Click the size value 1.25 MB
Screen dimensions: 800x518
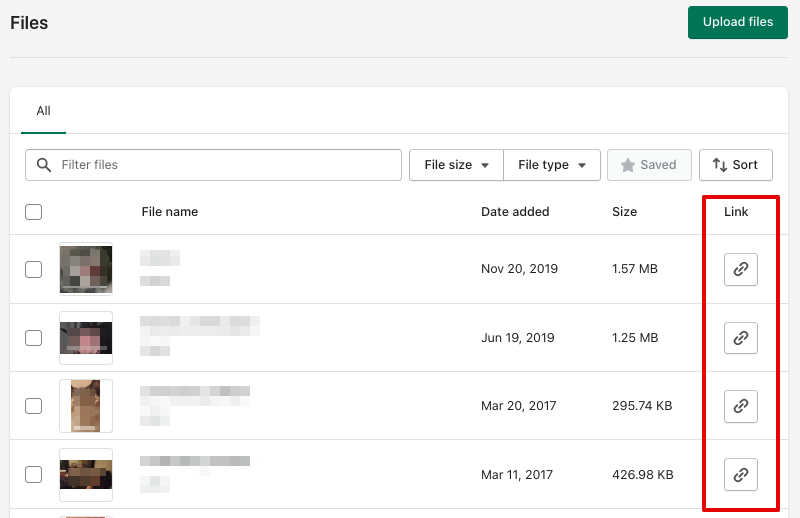[x=635, y=338]
